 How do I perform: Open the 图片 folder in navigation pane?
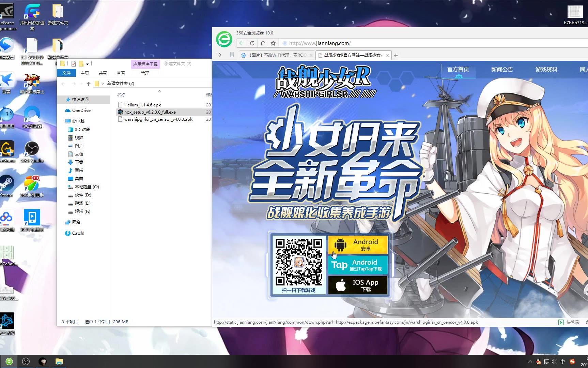pyautogui.click(x=79, y=146)
